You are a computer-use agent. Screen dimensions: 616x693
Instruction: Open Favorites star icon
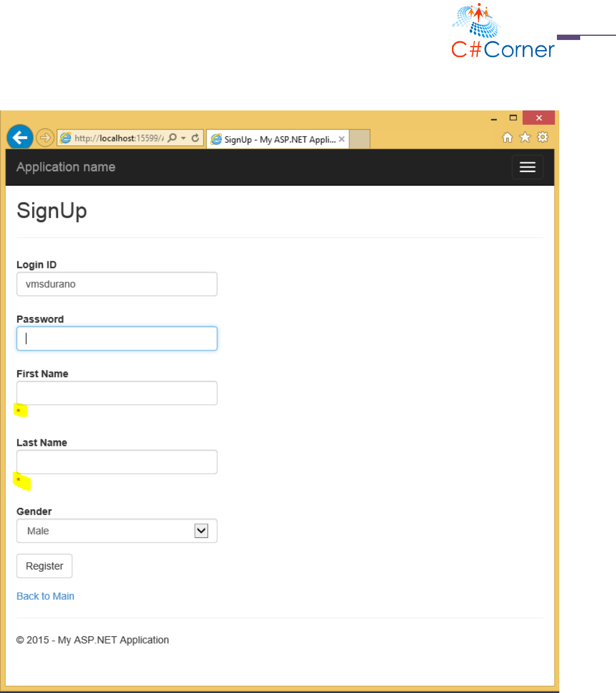pyautogui.click(x=525, y=137)
